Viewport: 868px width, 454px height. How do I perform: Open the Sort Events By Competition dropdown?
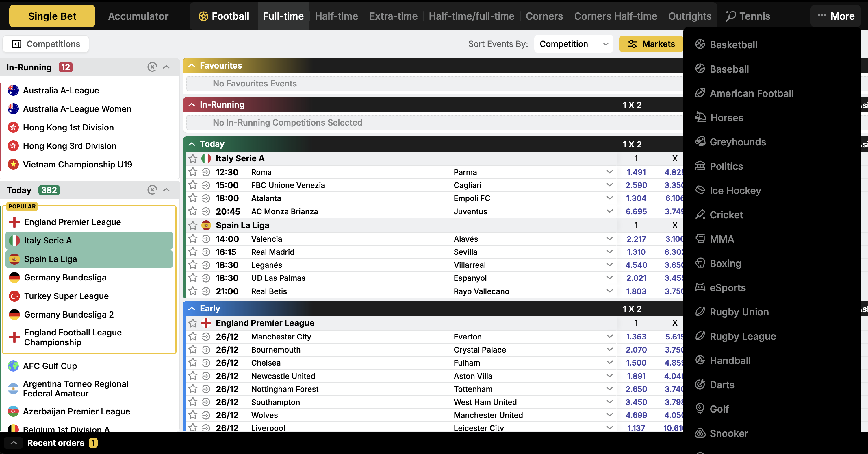pos(573,44)
